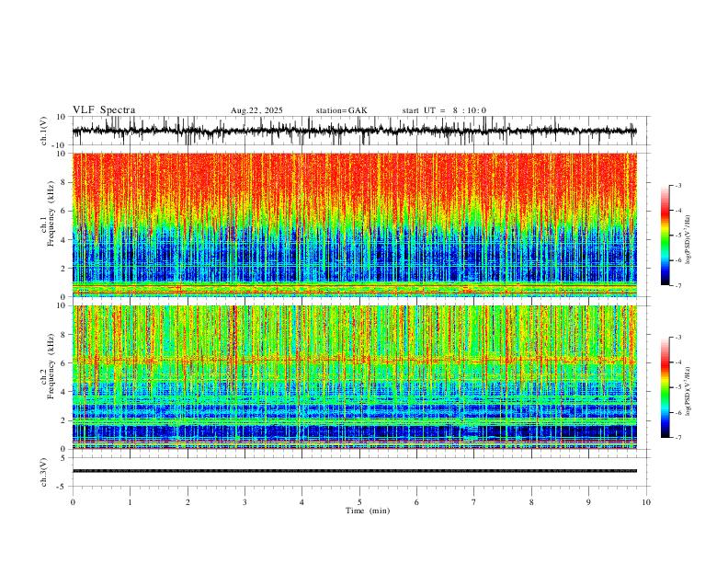The width and height of the screenshot is (728, 563).
Task: Click the "2" kHz tick on ch.2 spectrogram
Action: 63,420
